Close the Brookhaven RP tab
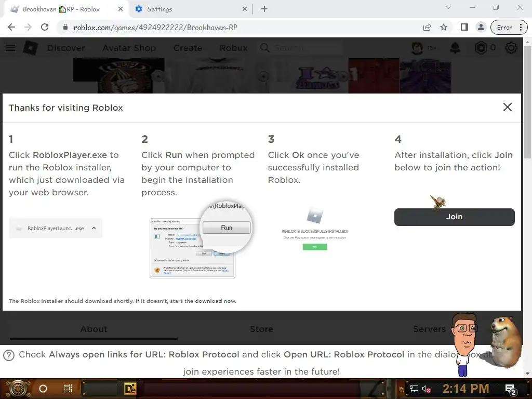The image size is (532, 399). 121,9
